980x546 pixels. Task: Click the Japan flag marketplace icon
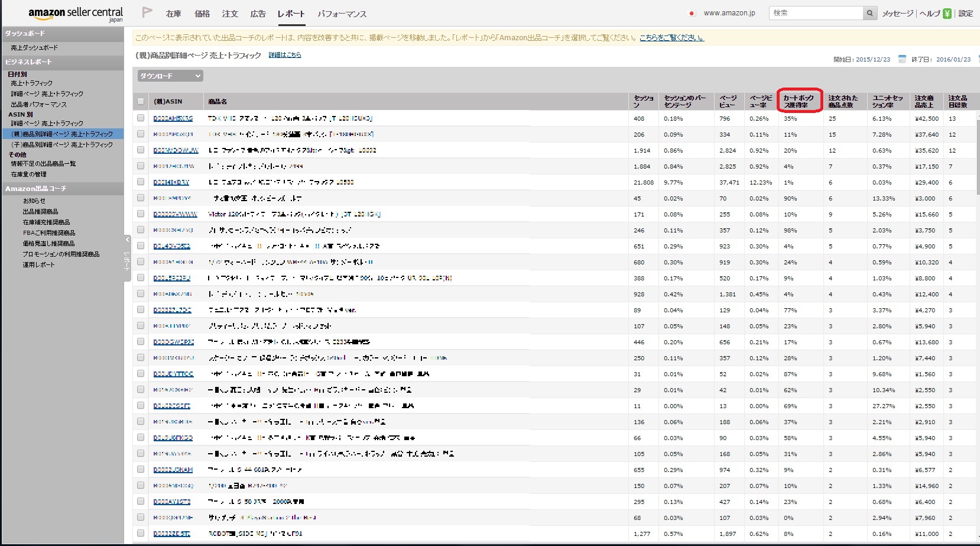692,13
